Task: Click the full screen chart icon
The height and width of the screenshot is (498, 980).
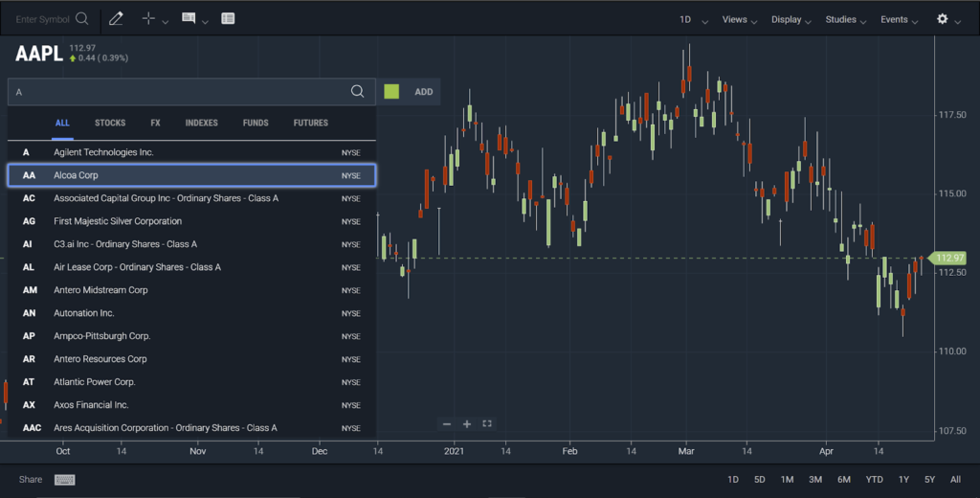Action: [x=487, y=424]
